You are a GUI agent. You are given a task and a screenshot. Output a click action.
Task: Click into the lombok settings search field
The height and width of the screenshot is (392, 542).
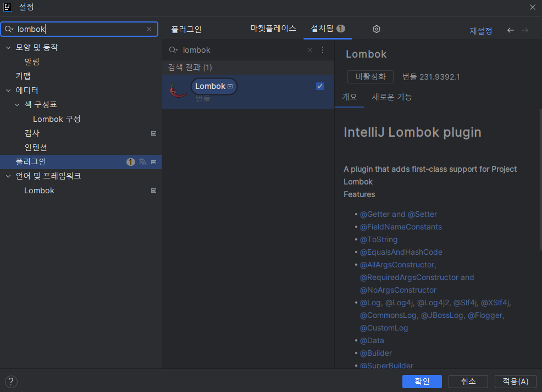[80, 29]
